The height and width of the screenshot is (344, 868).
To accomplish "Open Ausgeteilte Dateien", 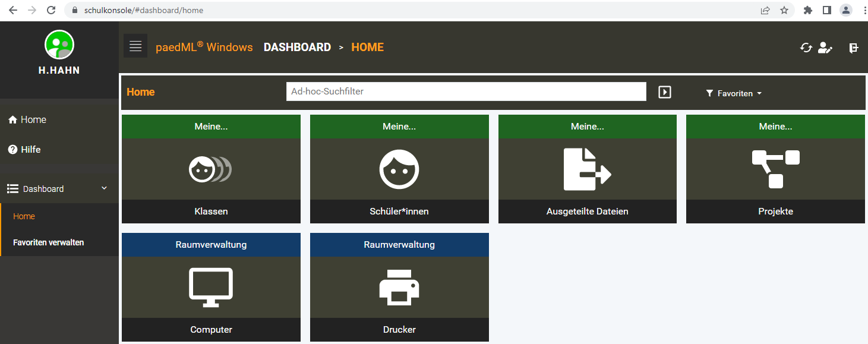I will (x=587, y=169).
